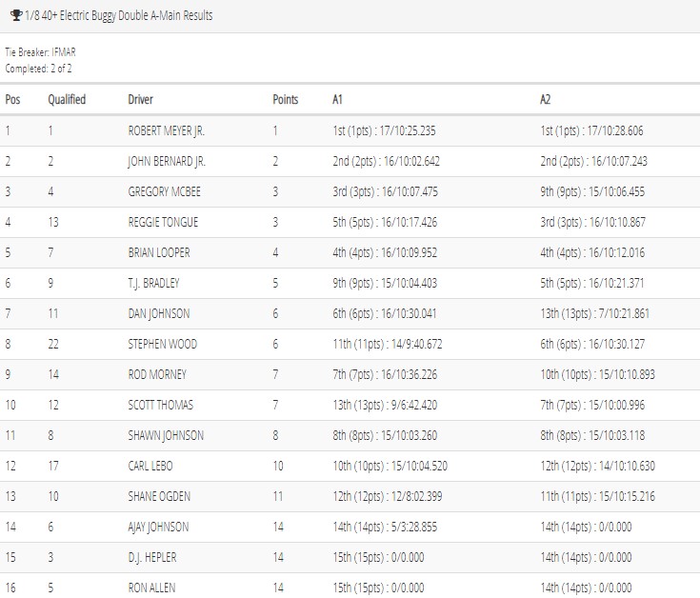Select driver name ROBERT MEYER JR.
The height and width of the screenshot is (598, 700).
point(166,130)
